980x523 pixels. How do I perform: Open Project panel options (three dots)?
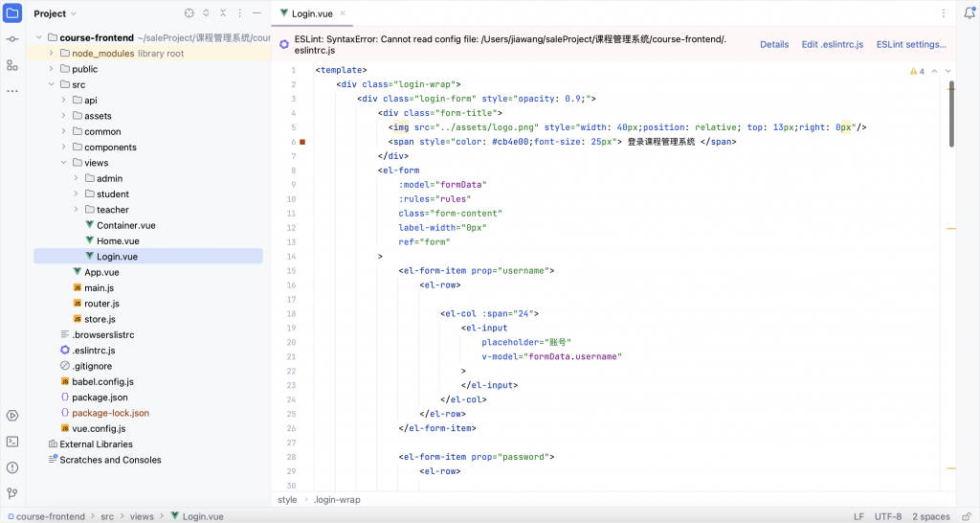pyautogui.click(x=240, y=13)
